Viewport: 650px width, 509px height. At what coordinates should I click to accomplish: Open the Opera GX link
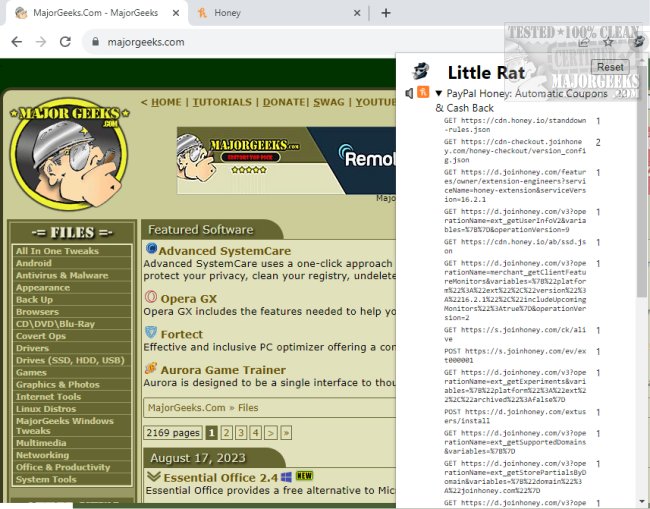[189, 298]
